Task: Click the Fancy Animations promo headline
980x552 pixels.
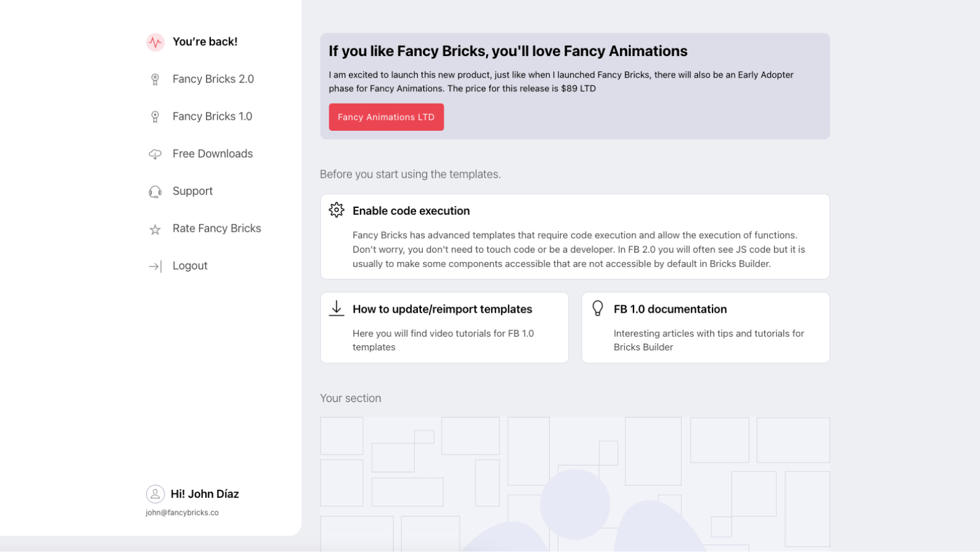Action: [x=508, y=51]
